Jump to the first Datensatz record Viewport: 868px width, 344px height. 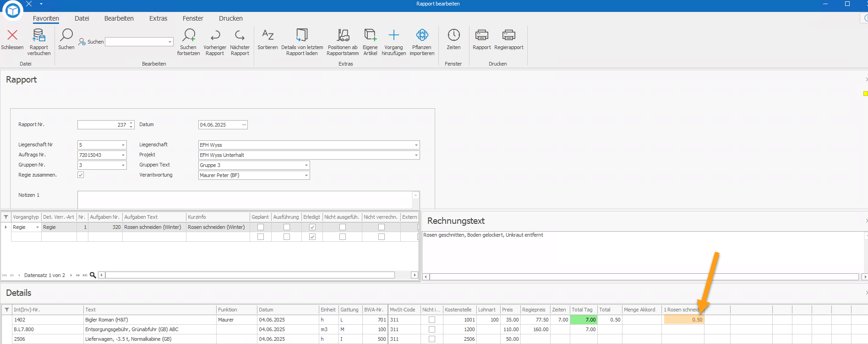pos(5,275)
